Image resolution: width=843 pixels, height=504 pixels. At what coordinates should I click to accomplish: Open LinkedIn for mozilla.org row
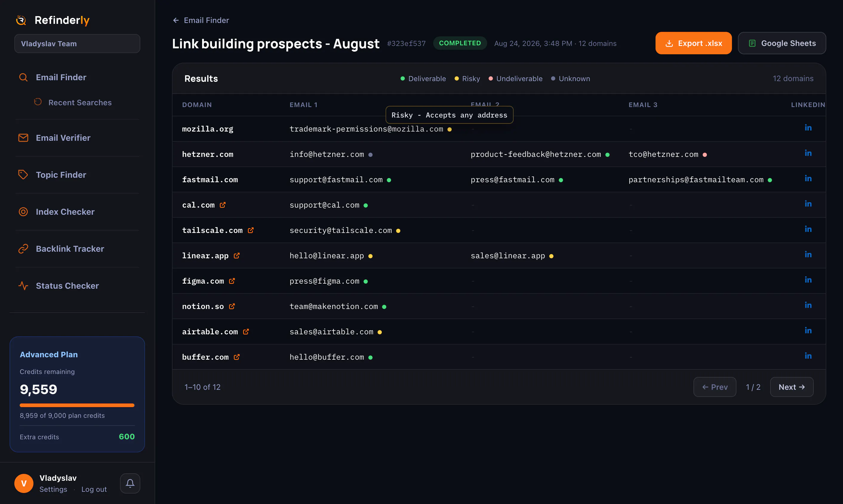(808, 128)
